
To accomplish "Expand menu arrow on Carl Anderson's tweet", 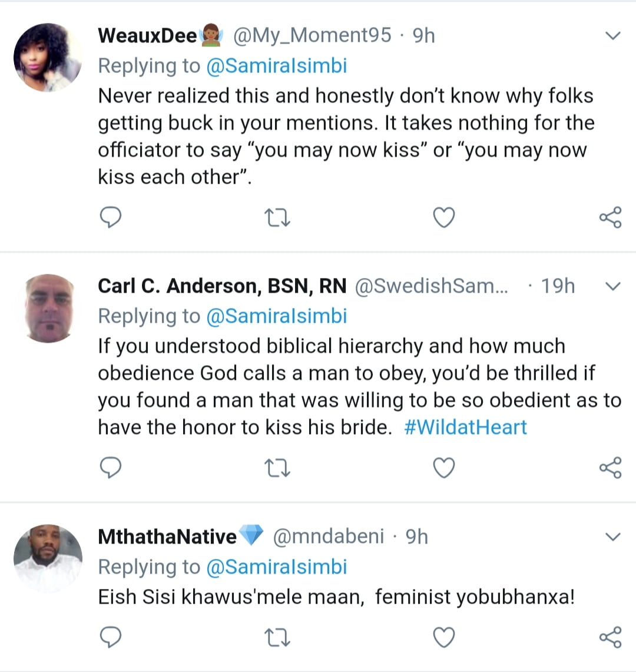I will coord(613,287).
